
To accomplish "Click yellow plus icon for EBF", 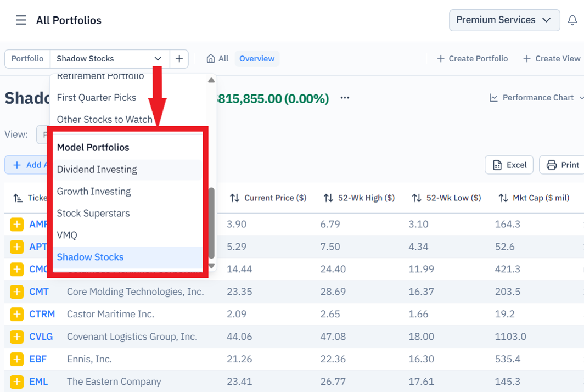I will (x=17, y=359).
